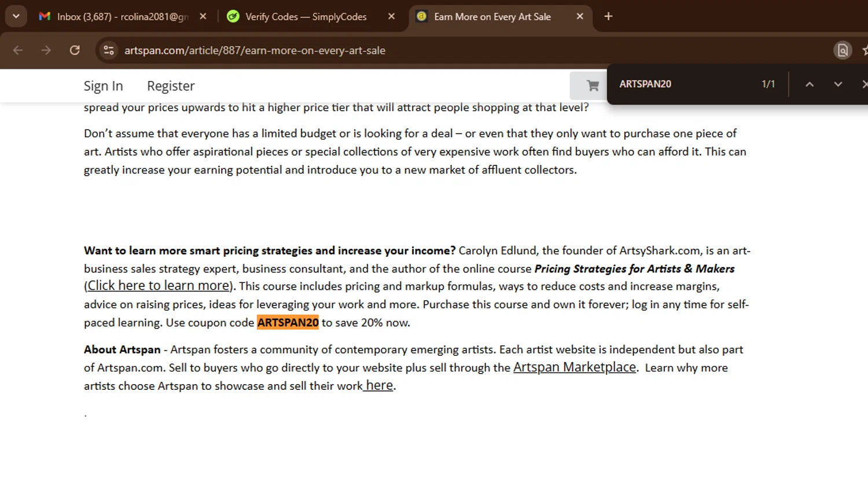Viewport: 868px width, 498px height.
Task: Click the address bar URL
Action: click(255, 50)
